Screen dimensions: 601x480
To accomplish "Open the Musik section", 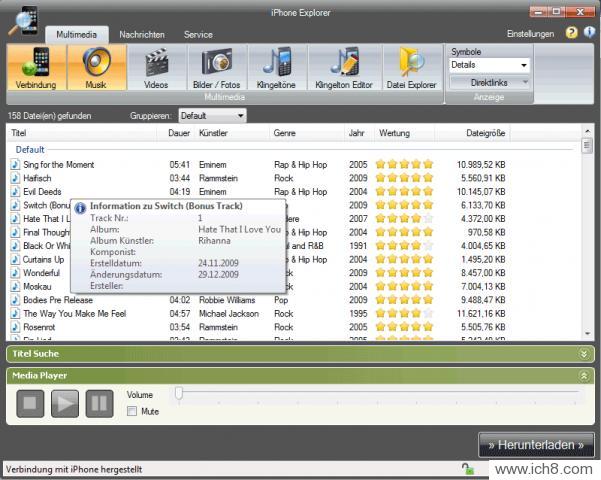I will click(96, 67).
